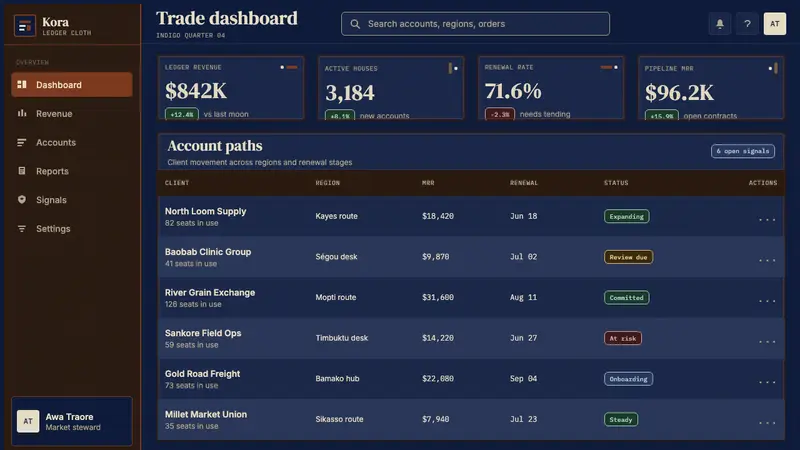Click the Timbuktu desk region cell
Viewport: 800px width, 450px height.
[x=341, y=338]
